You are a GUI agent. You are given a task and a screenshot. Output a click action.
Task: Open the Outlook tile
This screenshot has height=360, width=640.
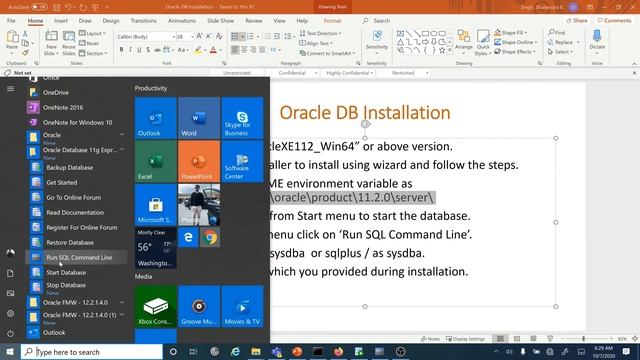click(x=156, y=118)
